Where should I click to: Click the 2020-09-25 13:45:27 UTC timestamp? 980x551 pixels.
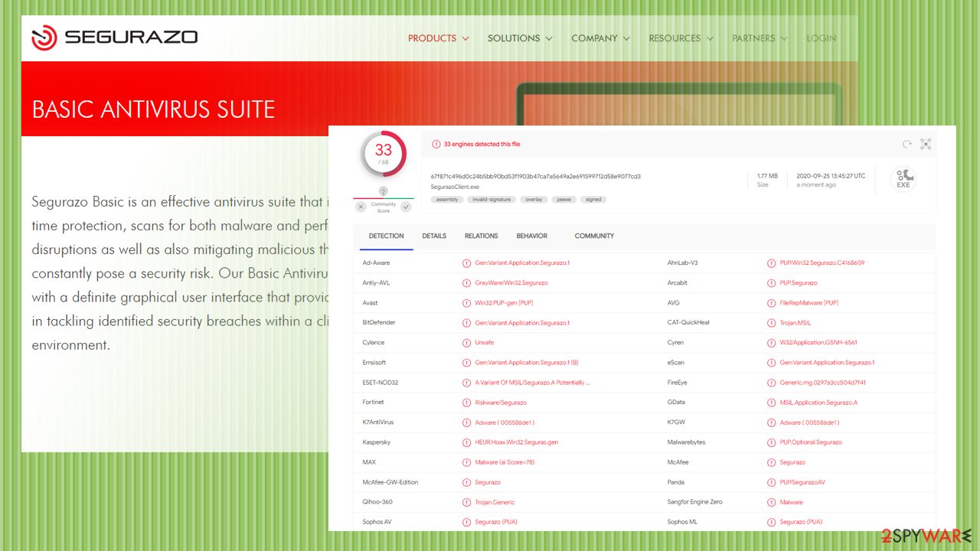pyautogui.click(x=831, y=176)
